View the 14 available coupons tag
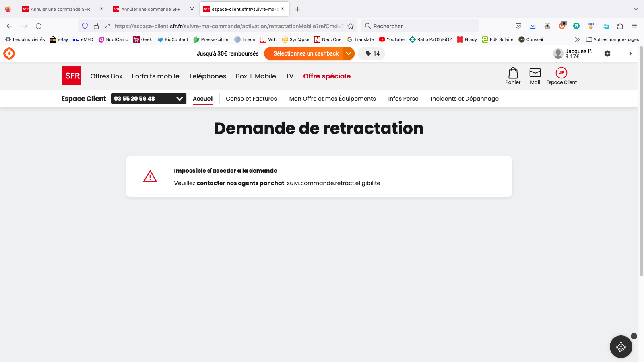Viewport: 644px width, 362px height. pyautogui.click(x=371, y=53)
